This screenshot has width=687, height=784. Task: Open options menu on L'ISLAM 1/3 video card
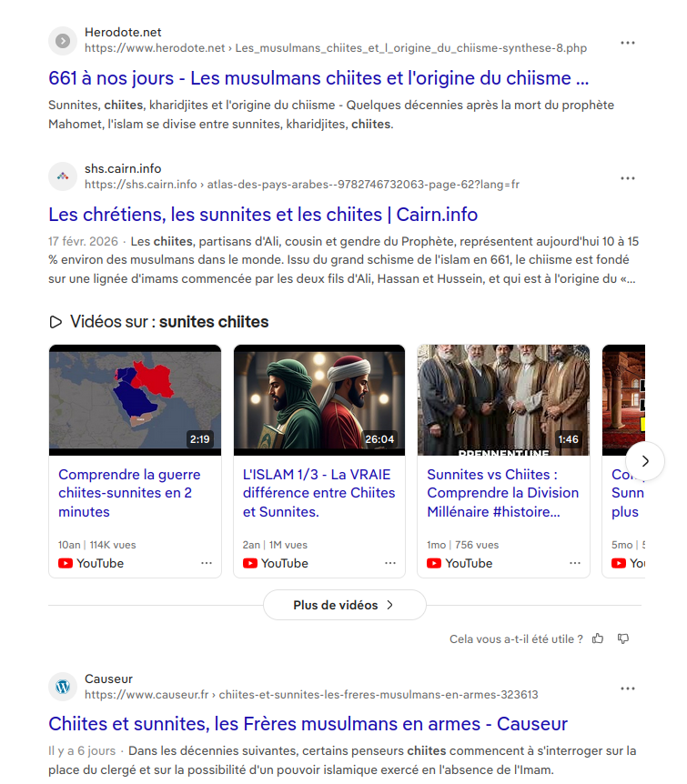(390, 563)
